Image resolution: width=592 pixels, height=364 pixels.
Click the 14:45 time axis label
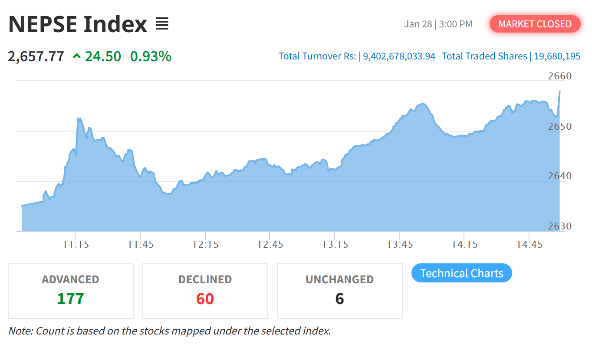pyautogui.click(x=529, y=245)
